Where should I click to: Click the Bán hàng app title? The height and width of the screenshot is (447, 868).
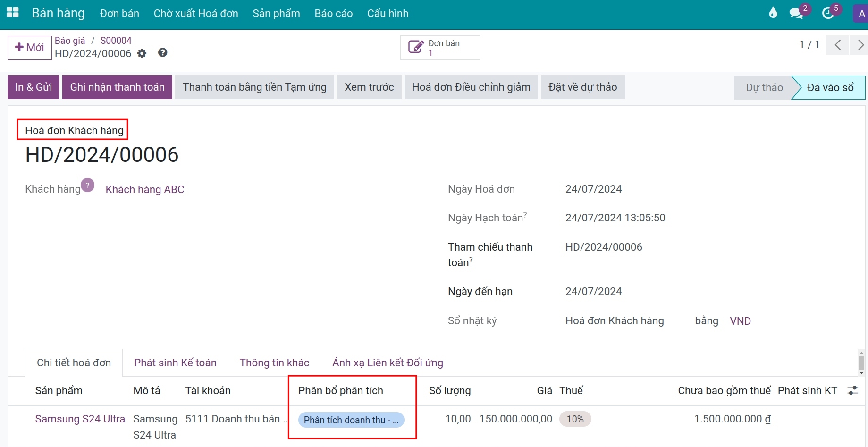[58, 13]
